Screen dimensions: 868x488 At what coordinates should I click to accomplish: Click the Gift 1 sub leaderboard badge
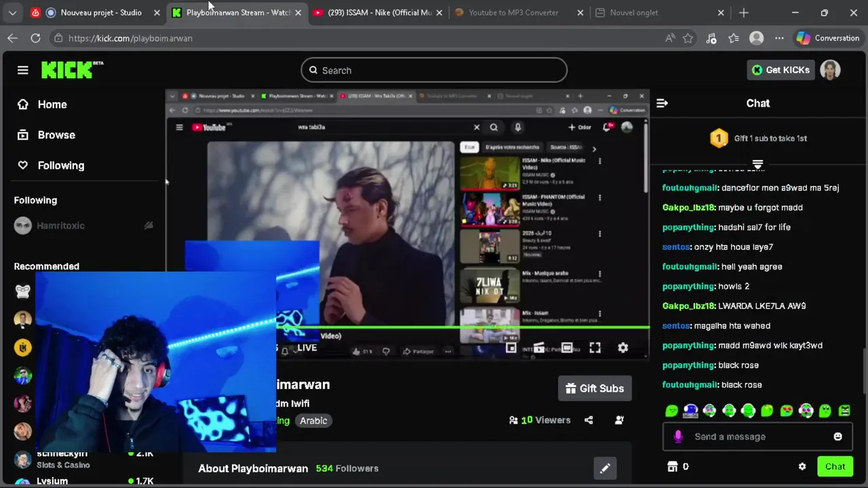[x=719, y=138]
